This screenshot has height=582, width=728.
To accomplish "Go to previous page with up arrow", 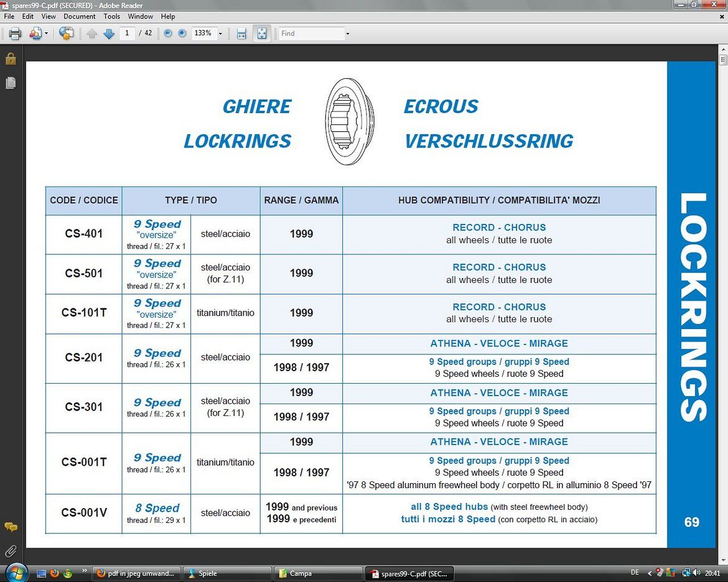I will pyautogui.click(x=92, y=34).
